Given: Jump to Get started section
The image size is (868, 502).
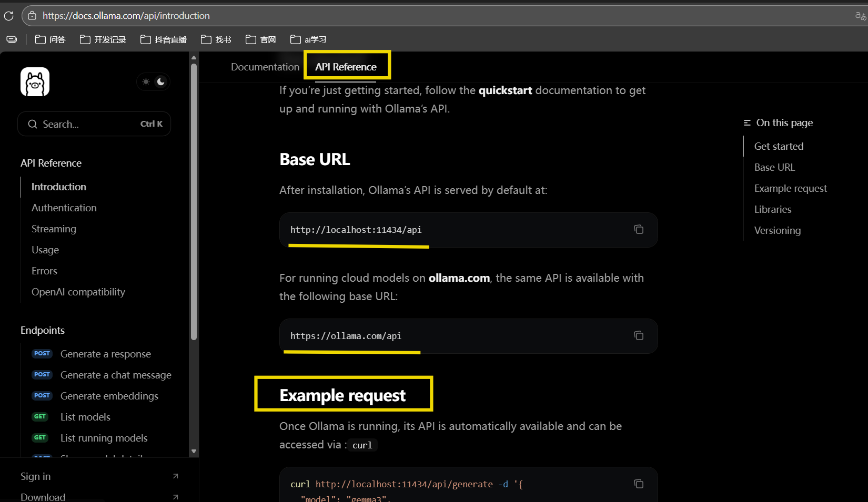Looking at the screenshot, I should (779, 146).
